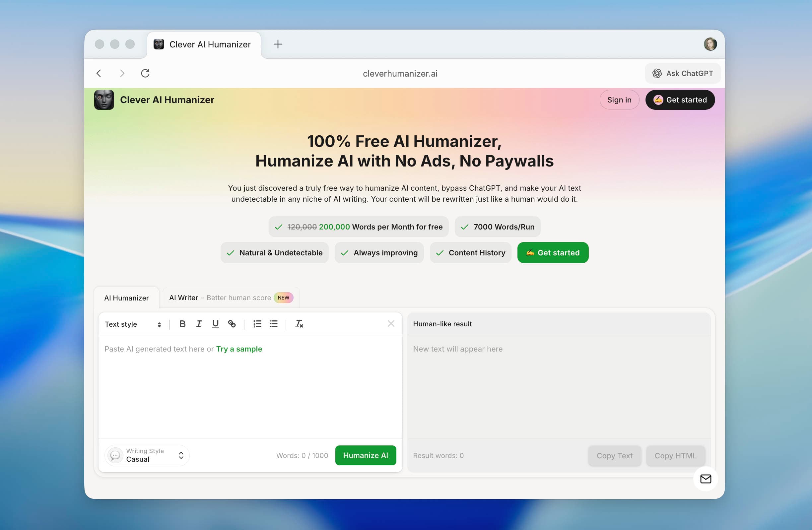Click the cleverhumanizer.ai address bar
Viewport: 812px width, 530px height.
400,73
